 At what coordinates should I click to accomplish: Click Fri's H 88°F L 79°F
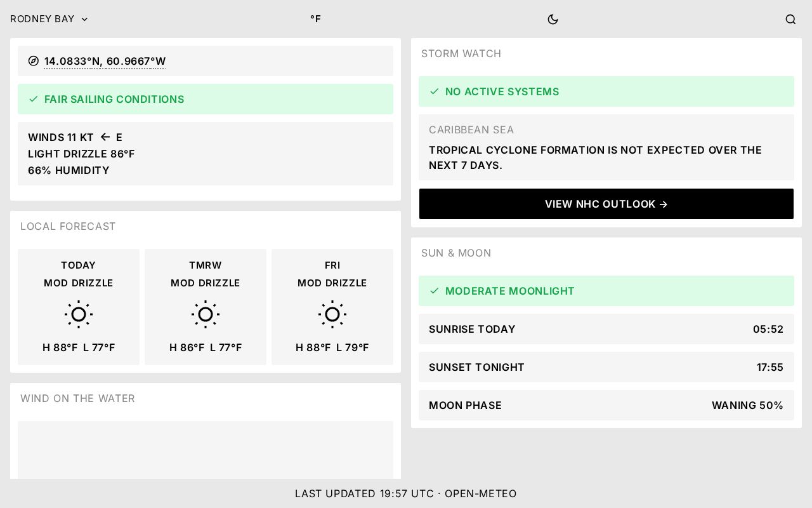[332, 347]
